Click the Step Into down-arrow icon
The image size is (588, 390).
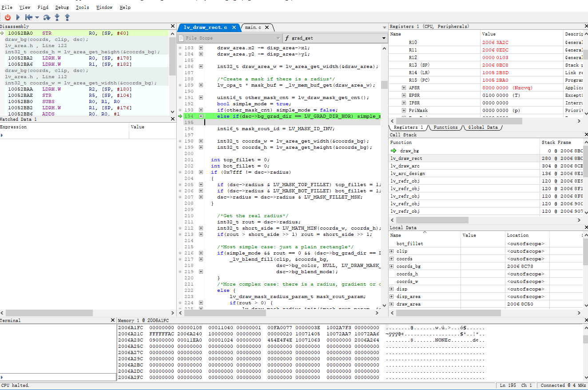coord(57,17)
